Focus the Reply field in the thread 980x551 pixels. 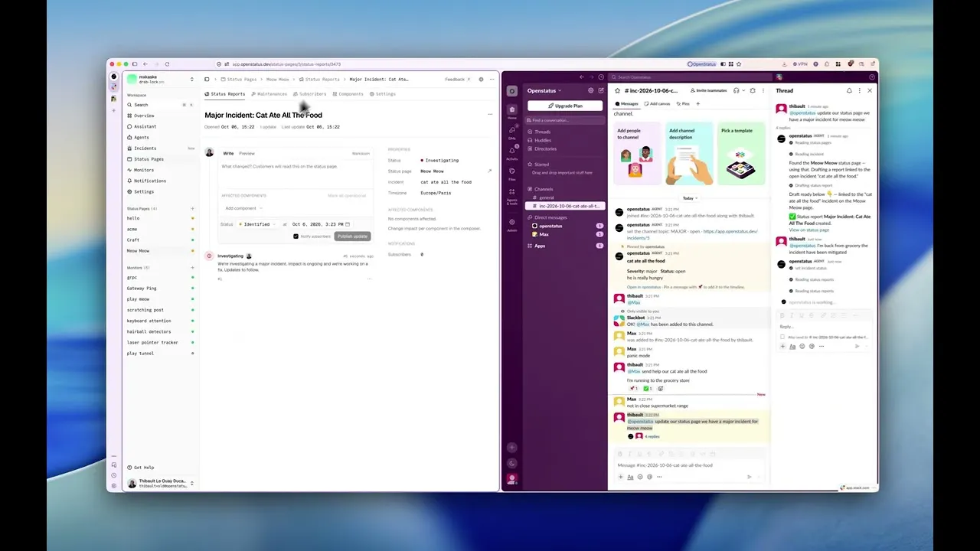click(824, 326)
